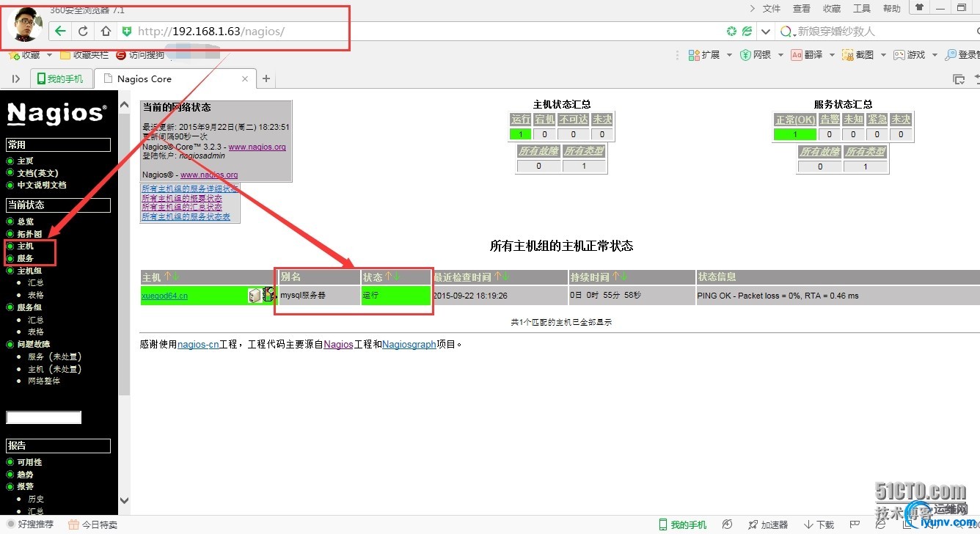This screenshot has width=980, height=534.
Task: Open the host detail server icon for xuegod64.cn
Action: tap(255, 295)
